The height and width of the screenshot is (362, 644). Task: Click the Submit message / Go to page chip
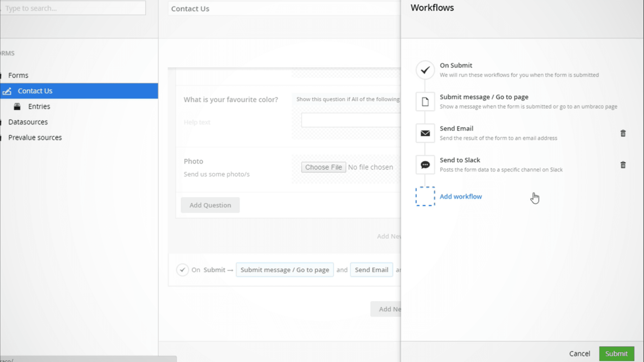(x=285, y=270)
